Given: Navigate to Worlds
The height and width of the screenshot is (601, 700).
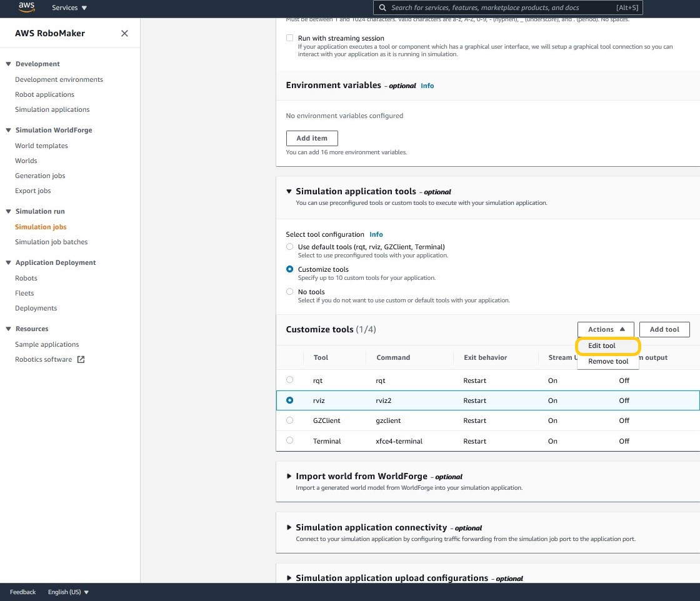Looking at the screenshot, I should point(26,161).
